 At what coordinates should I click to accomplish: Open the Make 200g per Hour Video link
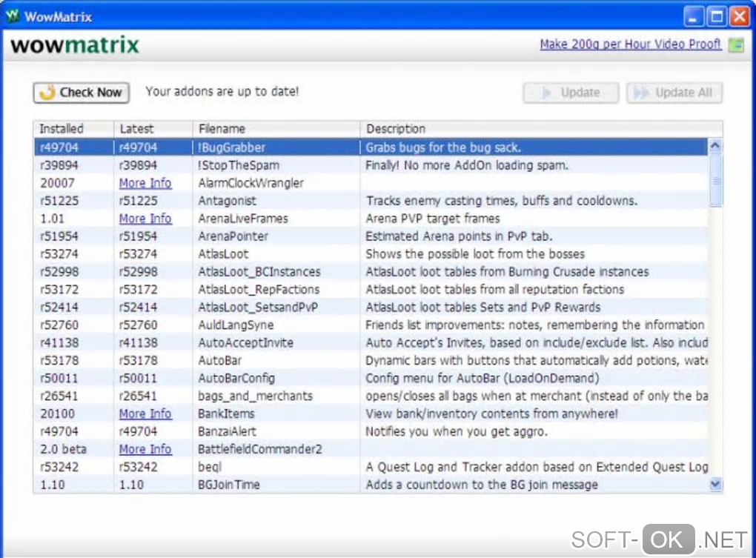(630, 44)
